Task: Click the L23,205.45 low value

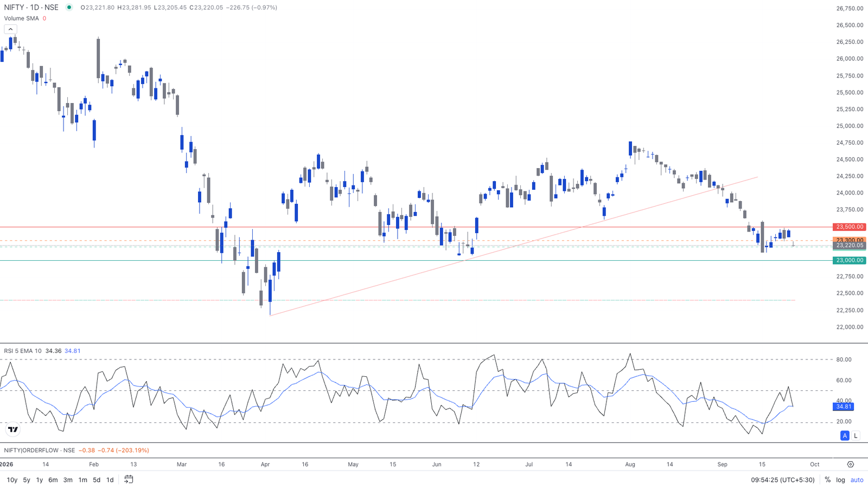Action: pos(170,8)
